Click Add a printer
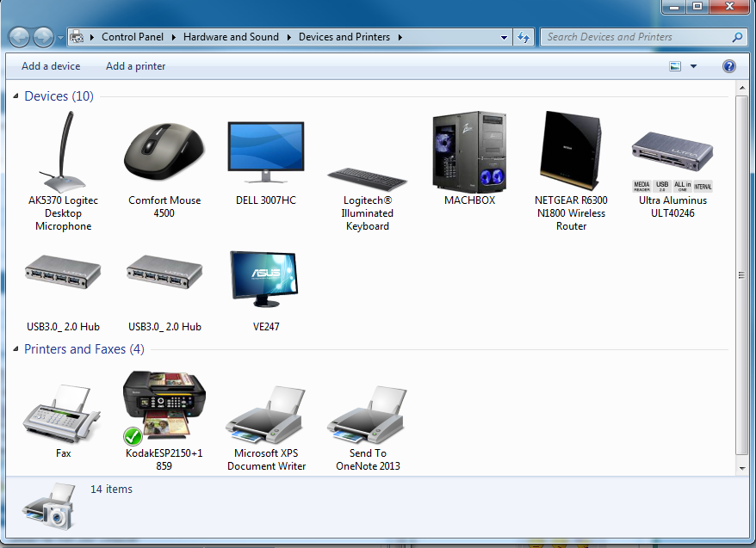756x548 pixels. click(x=135, y=65)
